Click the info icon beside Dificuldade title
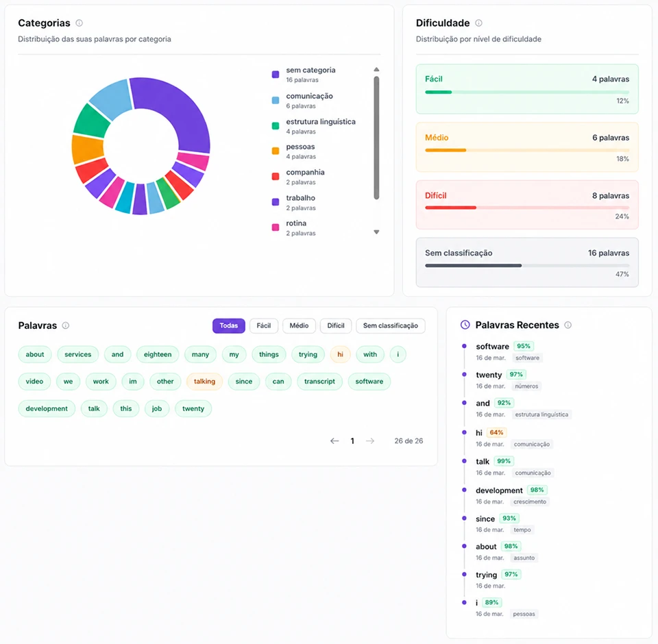This screenshot has width=658, height=644. point(478,23)
